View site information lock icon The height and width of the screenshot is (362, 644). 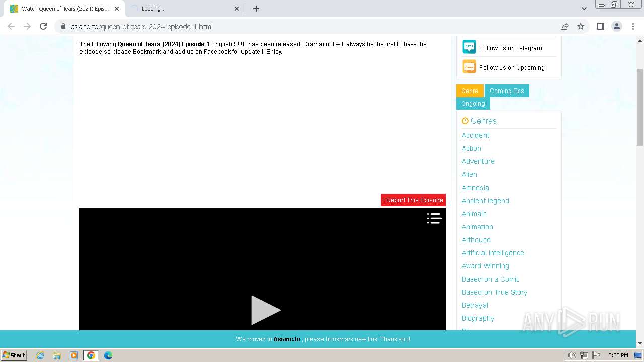(x=63, y=27)
